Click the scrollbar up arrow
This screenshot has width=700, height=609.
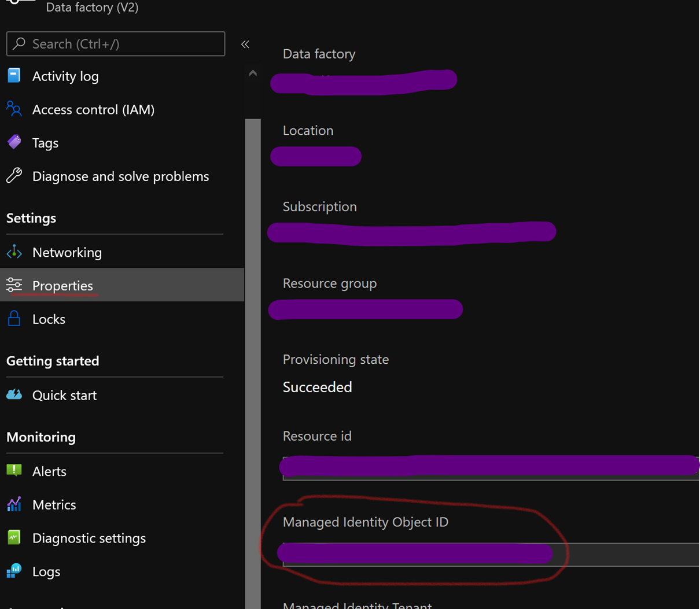[x=253, y=72]
